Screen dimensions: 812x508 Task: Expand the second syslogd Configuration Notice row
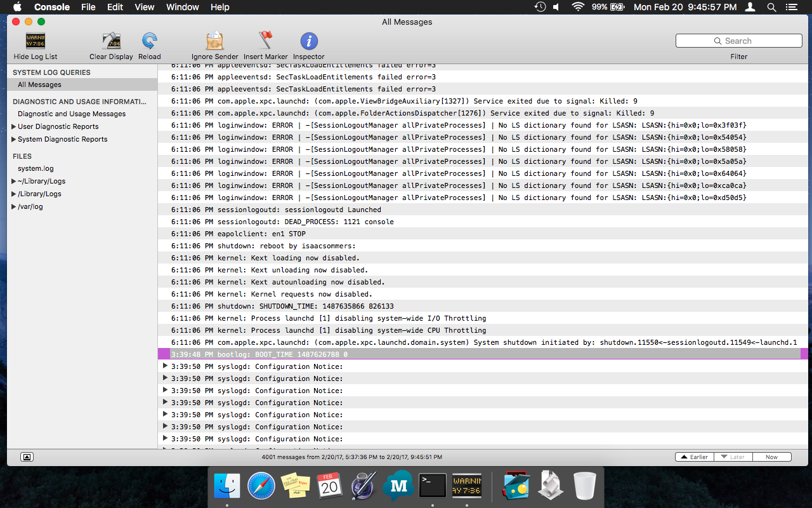point(166,378)
